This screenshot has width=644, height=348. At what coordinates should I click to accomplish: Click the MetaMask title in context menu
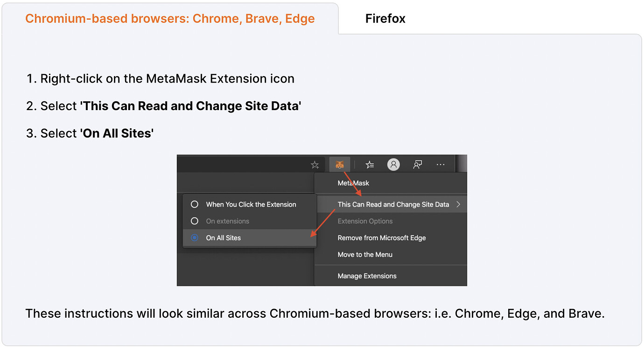[x=353, y=183]
